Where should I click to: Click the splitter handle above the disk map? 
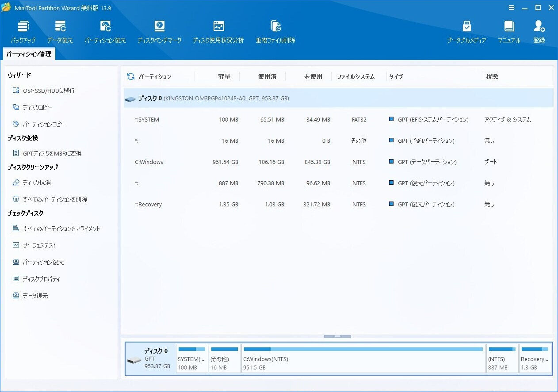(337, 336)
